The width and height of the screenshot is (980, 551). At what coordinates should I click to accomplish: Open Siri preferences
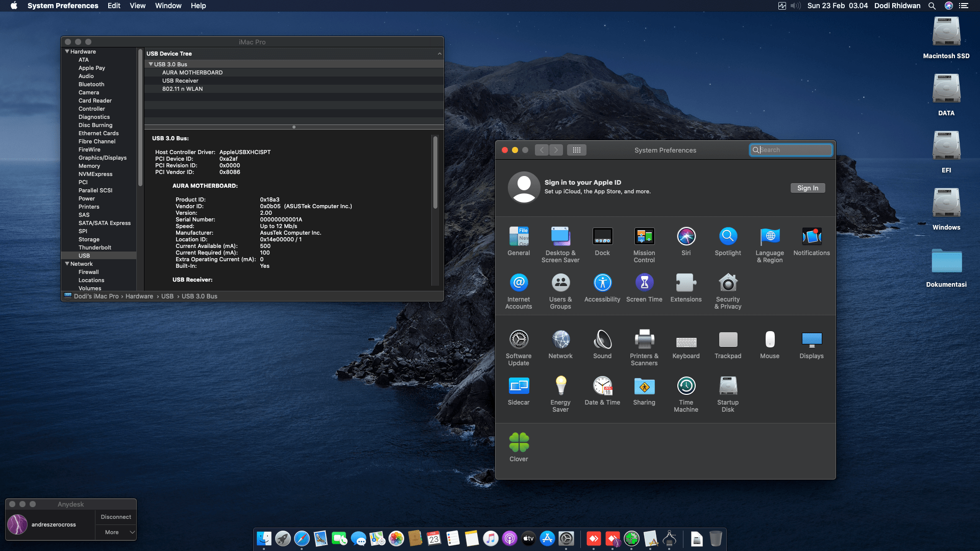coord(686,241)
